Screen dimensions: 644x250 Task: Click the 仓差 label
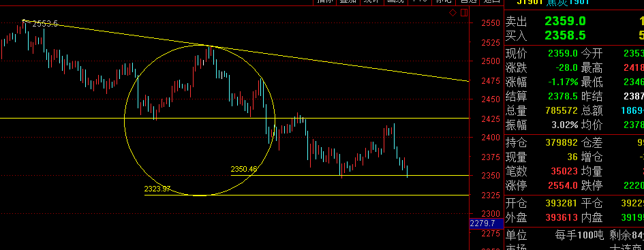pos(592,143)
